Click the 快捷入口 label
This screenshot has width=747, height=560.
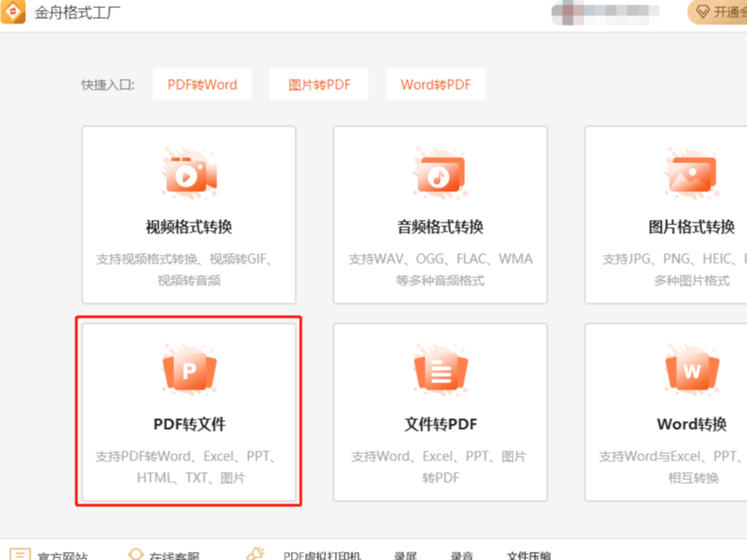tap(108, 84)
